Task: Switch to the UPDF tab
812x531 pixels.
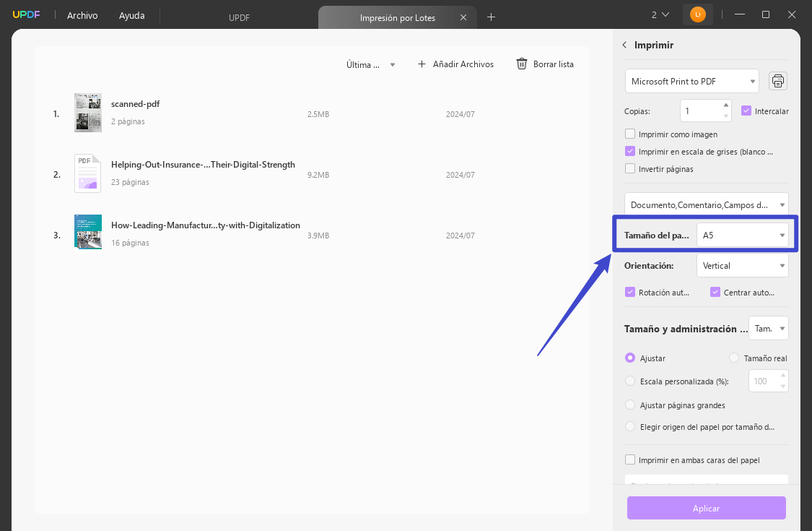Action: click(239, 17)
